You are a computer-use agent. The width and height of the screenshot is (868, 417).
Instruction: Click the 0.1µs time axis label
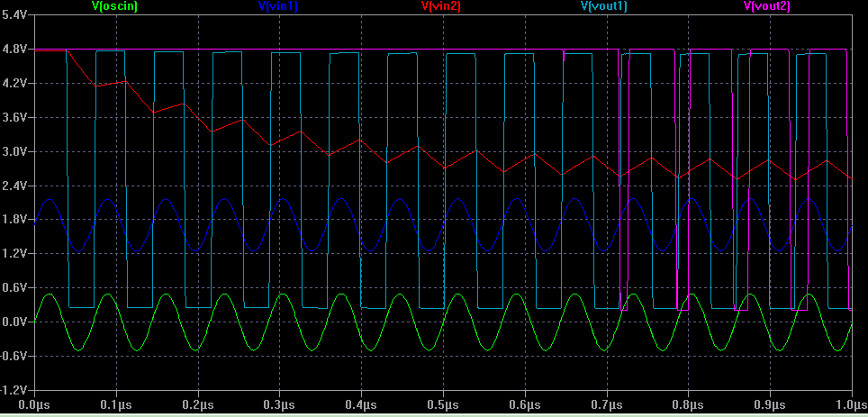click(116, 405)
